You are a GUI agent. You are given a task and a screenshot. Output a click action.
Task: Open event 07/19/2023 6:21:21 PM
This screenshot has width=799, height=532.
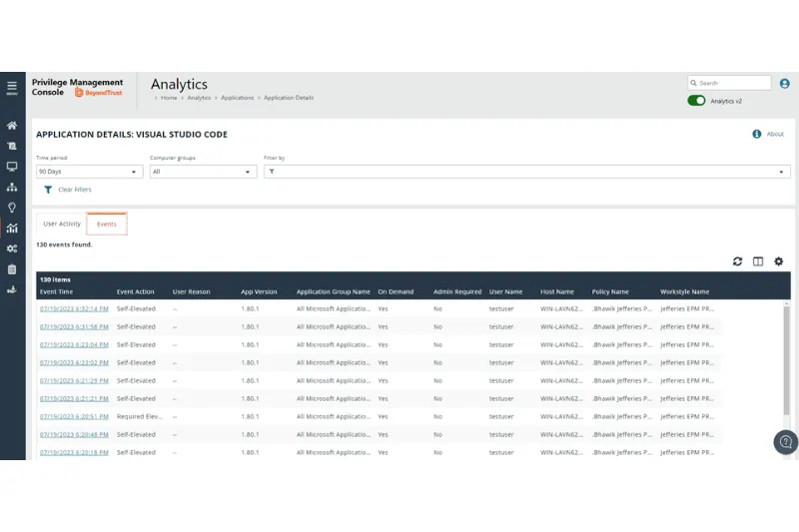[74, 398]
